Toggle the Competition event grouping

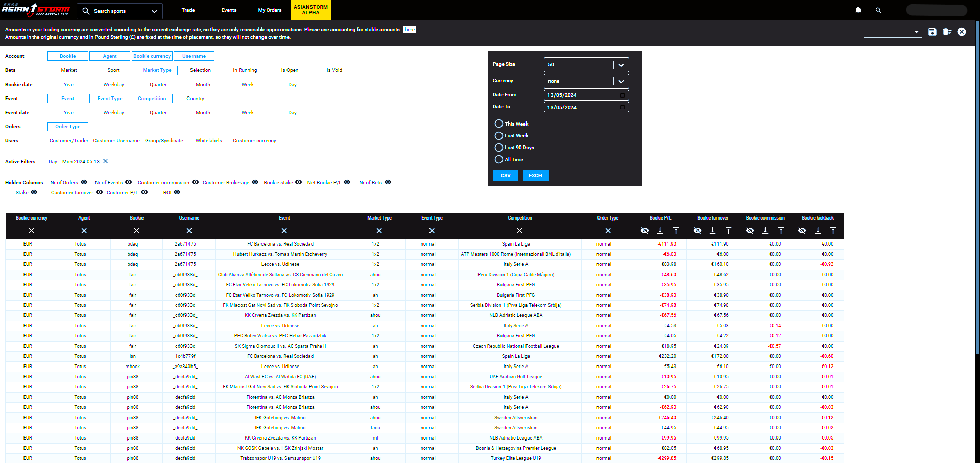click(x=152, y=99)
